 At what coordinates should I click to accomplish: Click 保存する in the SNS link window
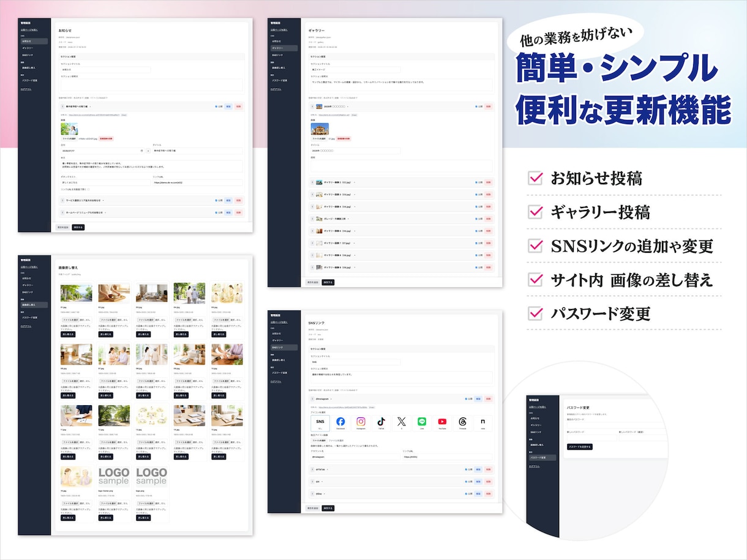pos(328,508)
